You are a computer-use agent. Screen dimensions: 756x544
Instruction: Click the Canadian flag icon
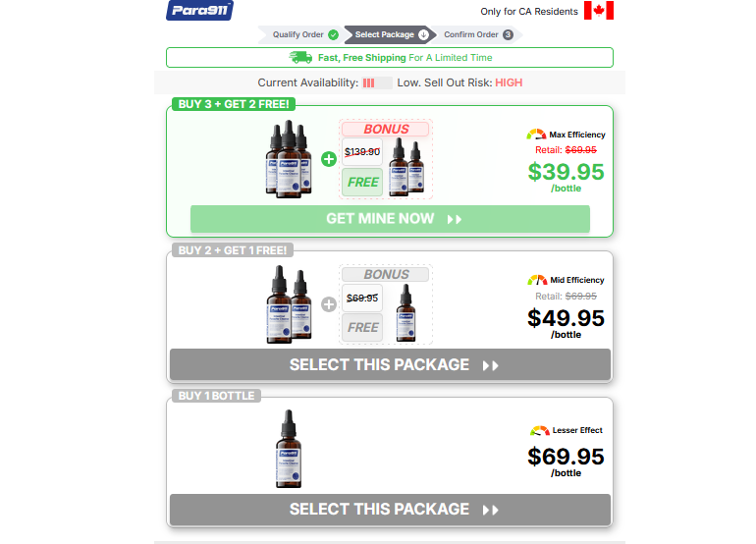(x=598, y=10)
